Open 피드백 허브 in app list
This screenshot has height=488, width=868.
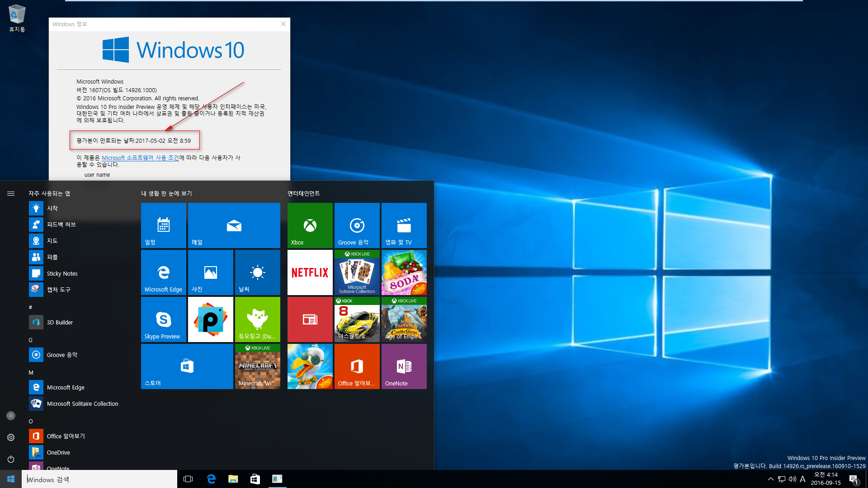pos(81,225)
